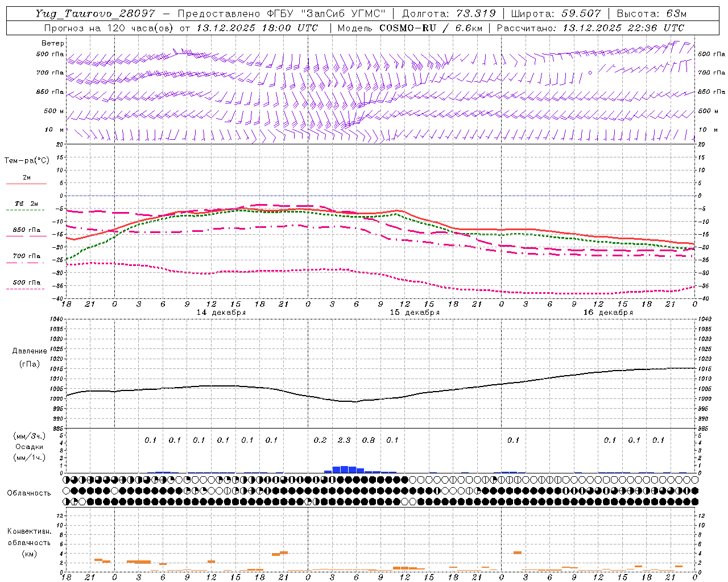Click the tallest blue precipitation bar
728x582 pixels.
(x=344, y=469)
